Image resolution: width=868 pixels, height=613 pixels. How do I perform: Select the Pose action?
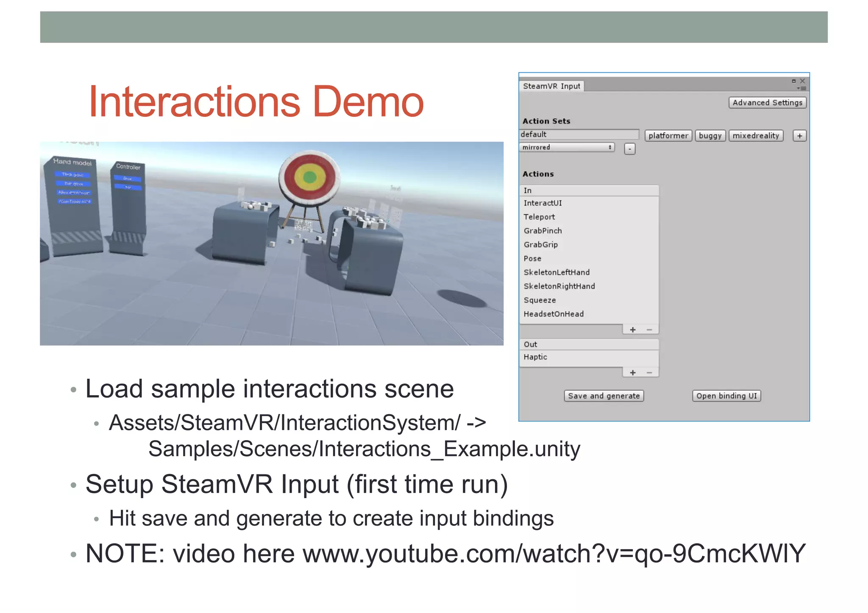point(589,258)
